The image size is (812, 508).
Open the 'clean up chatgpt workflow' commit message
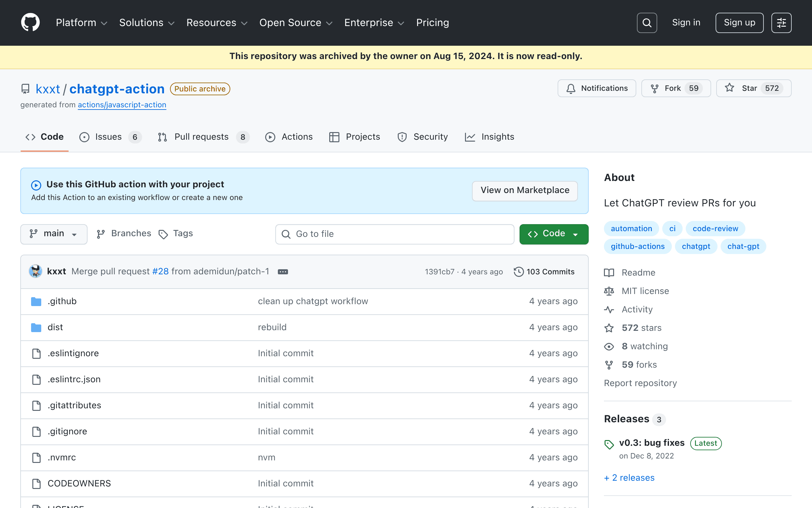(x=313, y=301)
